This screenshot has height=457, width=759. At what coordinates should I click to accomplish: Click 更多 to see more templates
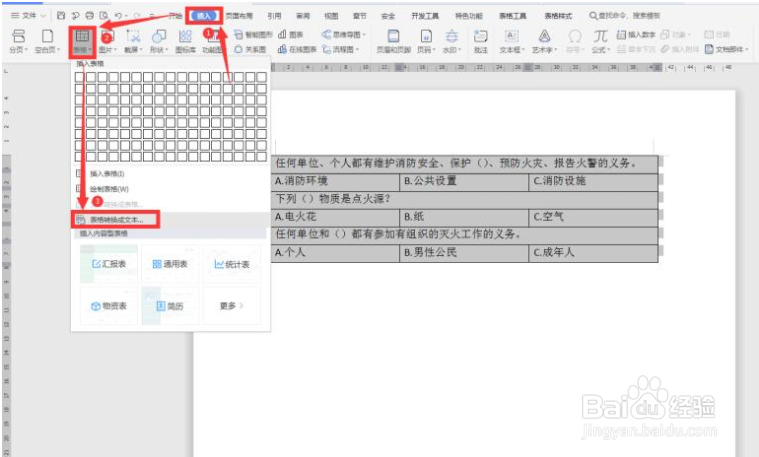pos(231,306)
